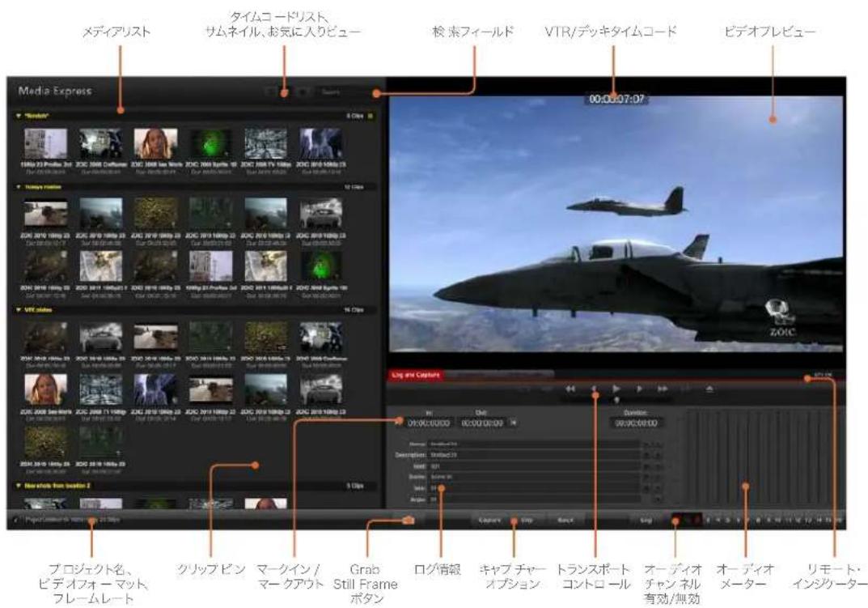Click the green icon beside 6 Clips

[370, 116]
